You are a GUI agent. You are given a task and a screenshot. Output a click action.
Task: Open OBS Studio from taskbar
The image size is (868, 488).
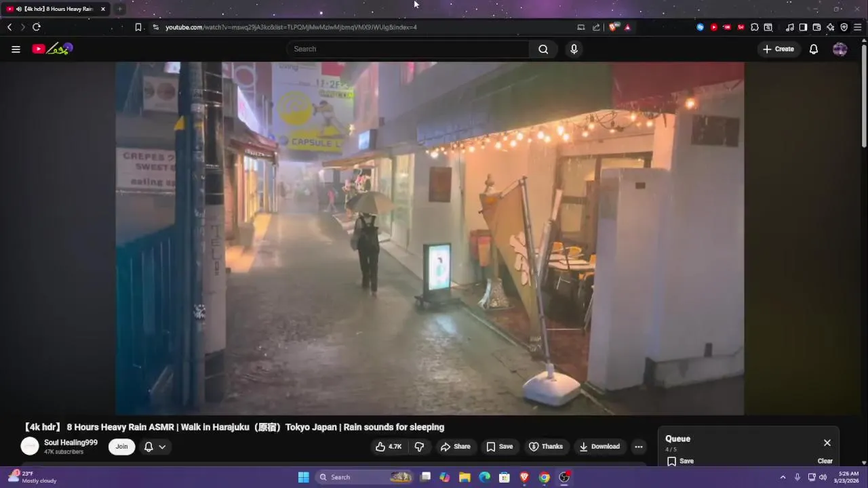point(564,477)
